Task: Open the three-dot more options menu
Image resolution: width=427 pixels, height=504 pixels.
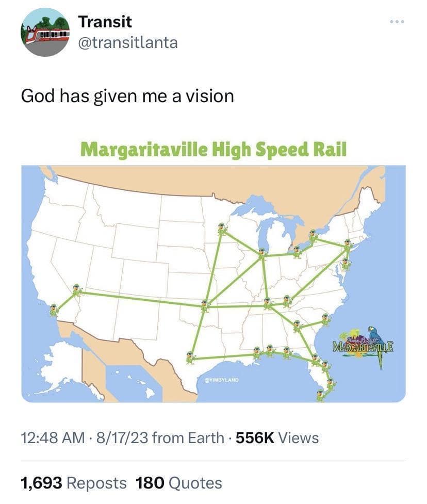Action: (x=397, y=22)
